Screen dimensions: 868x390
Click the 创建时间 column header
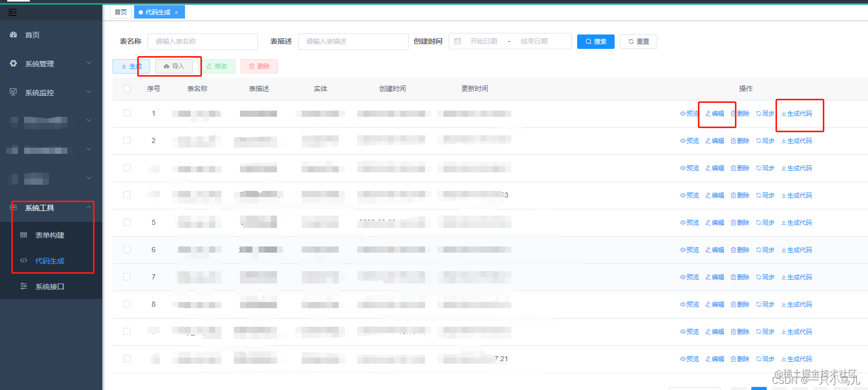[393, 88]
